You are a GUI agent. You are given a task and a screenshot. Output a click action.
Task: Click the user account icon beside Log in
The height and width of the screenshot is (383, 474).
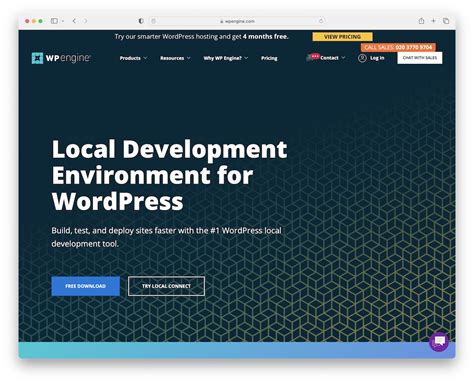362,58
